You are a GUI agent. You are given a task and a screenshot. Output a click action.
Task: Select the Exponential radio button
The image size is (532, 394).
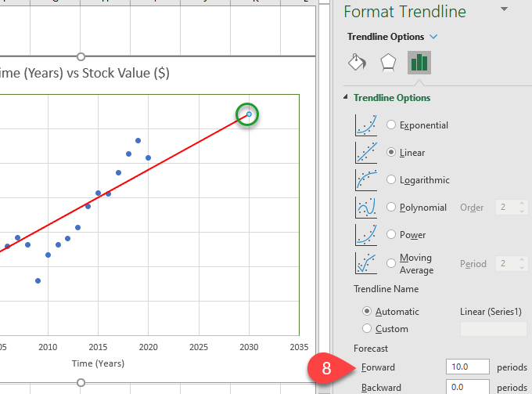tap(392, 125)
